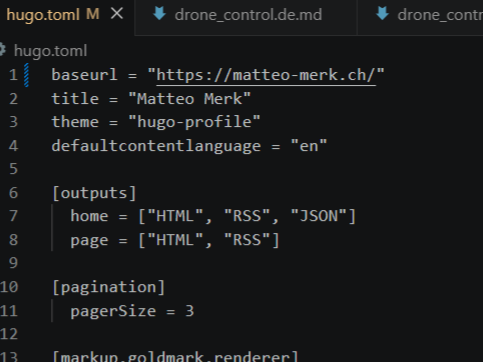
Task: Click the "en" language value
Action: (x=309, y=146)
